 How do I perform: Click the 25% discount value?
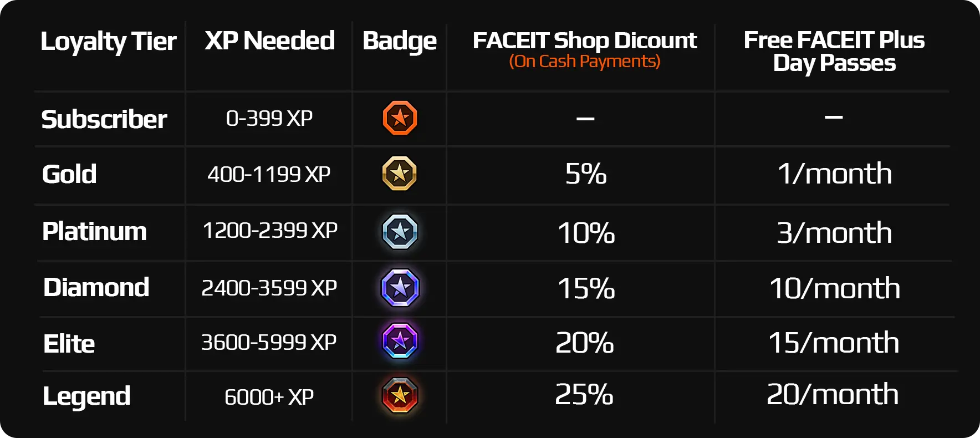584,395
